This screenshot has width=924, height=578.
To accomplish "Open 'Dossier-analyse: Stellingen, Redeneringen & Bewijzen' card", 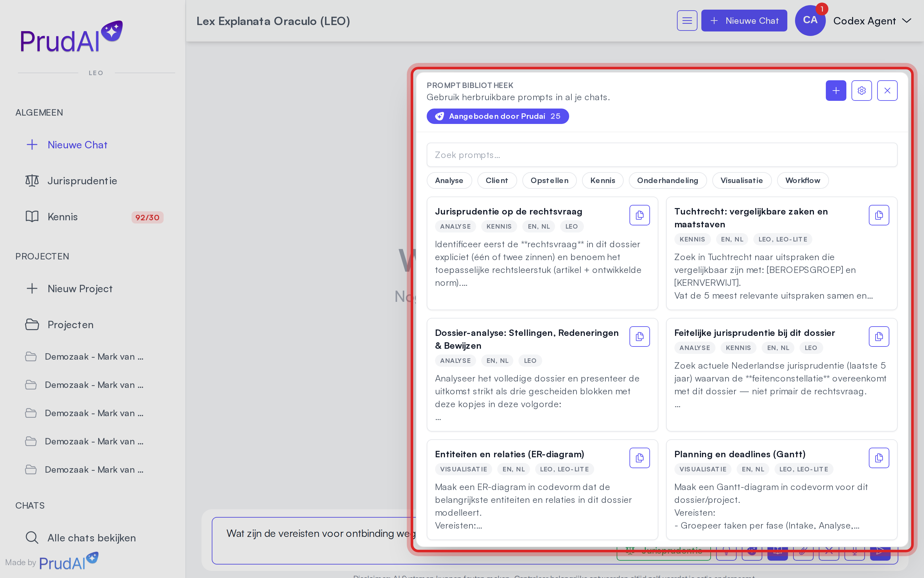I will (542, 375).
